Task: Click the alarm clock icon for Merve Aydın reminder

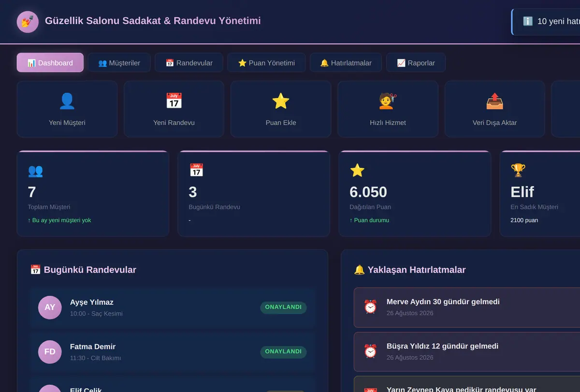Action: [x=370, y=307]
